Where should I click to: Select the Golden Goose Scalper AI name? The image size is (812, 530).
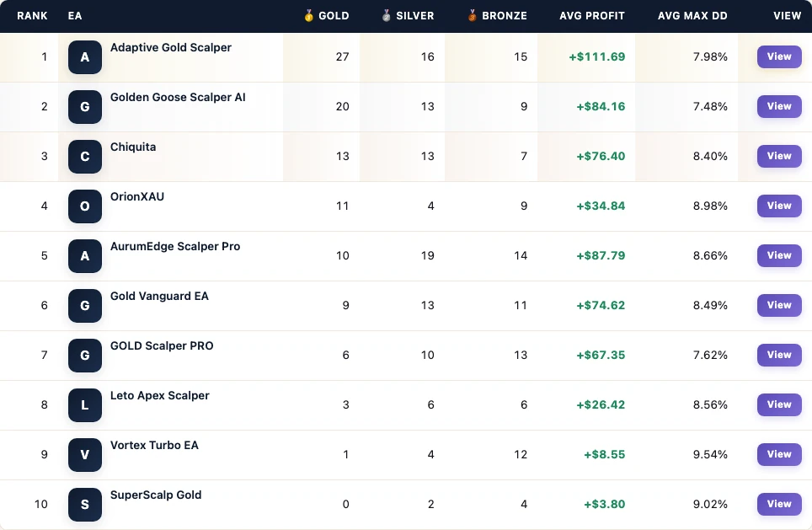178,98
